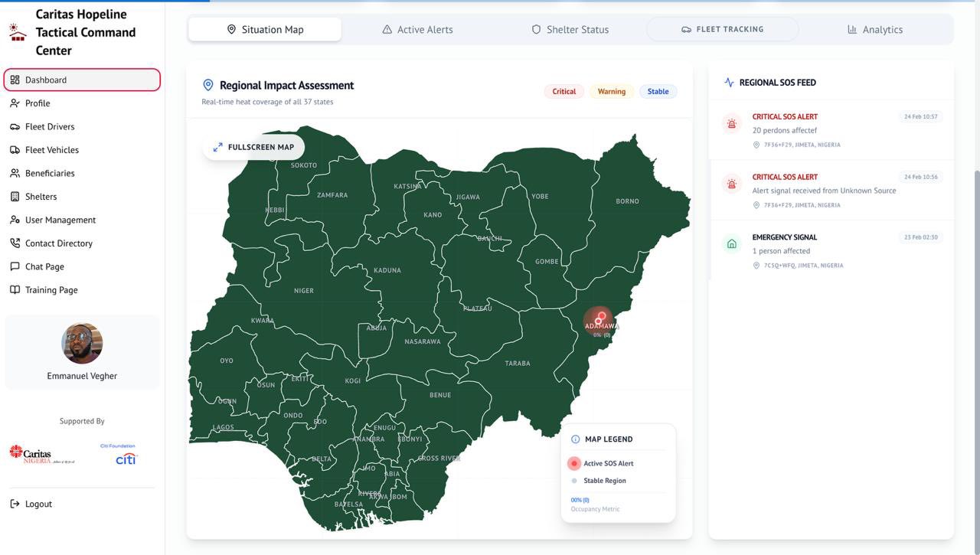The width and height of the screenshot is (980, 555).
Task: Open the Analytics tab
Action: click(x=875, y=30)
